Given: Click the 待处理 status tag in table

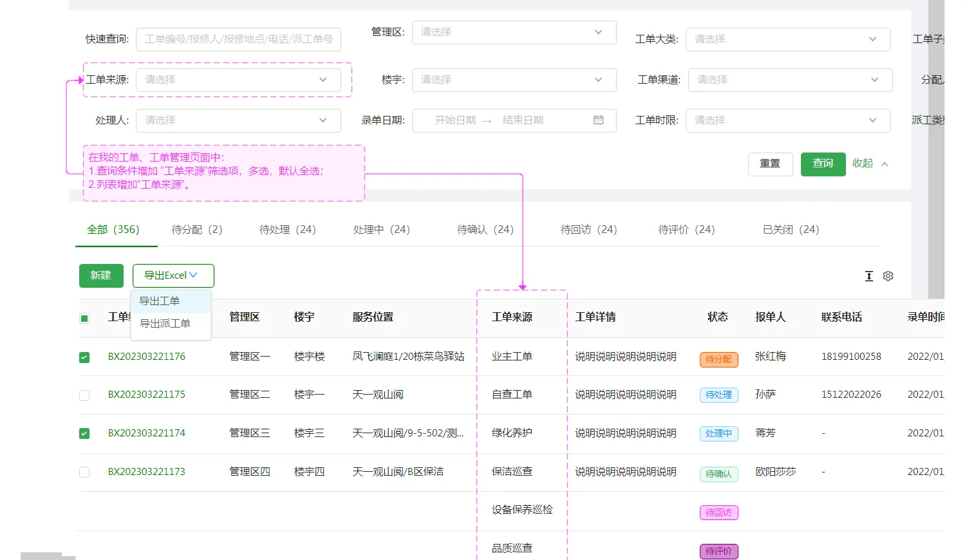Looking at the screenshot, I should [718, 395].
